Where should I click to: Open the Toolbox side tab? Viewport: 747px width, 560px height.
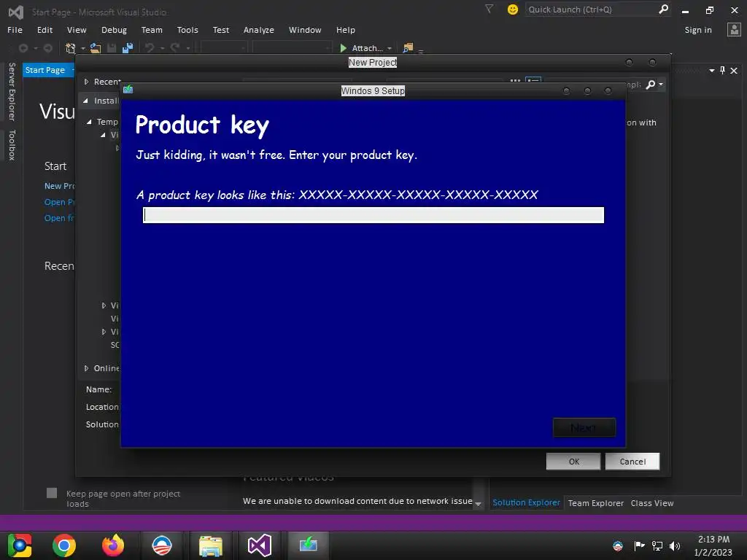coord(12,145)
